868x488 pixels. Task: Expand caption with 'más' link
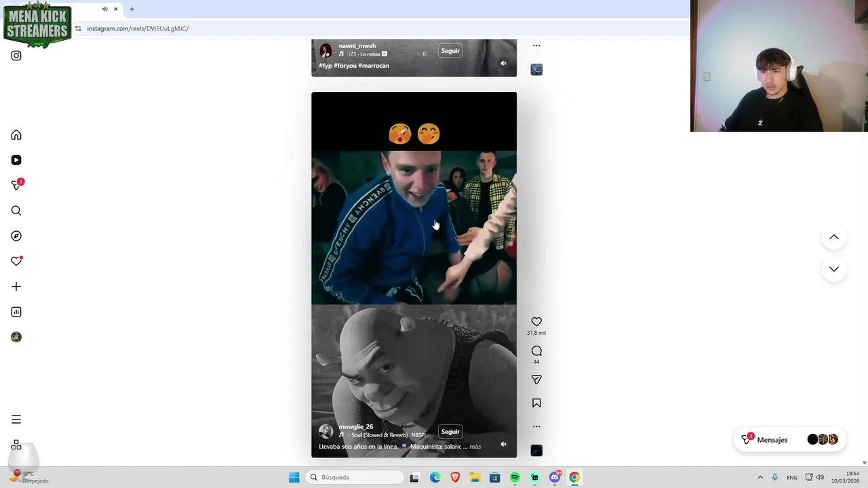(475, 447)
